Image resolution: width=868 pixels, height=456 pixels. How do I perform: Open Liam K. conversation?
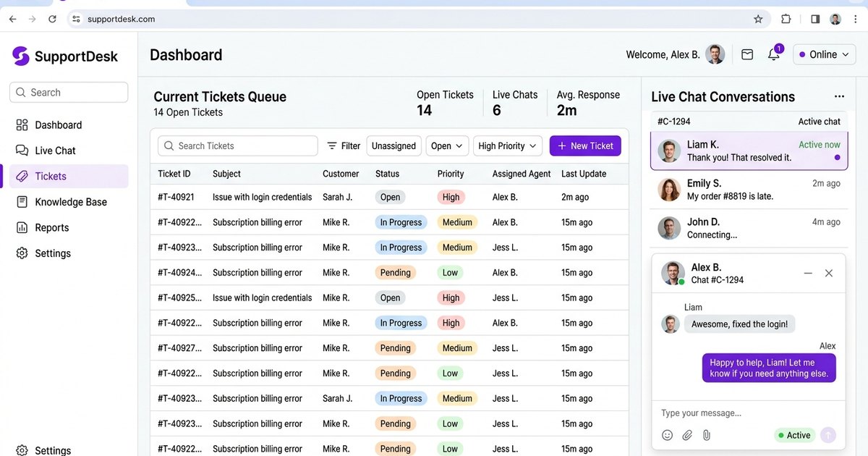pos(749,151)
